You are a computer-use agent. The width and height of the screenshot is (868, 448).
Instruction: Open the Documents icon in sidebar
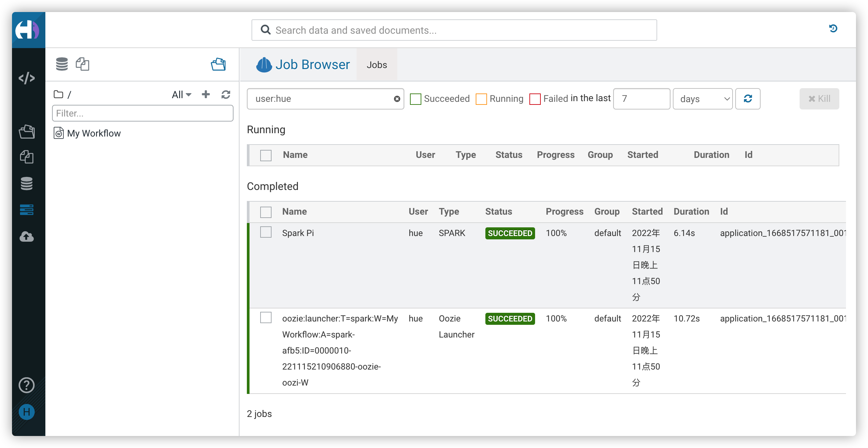(x=27, y=158)
